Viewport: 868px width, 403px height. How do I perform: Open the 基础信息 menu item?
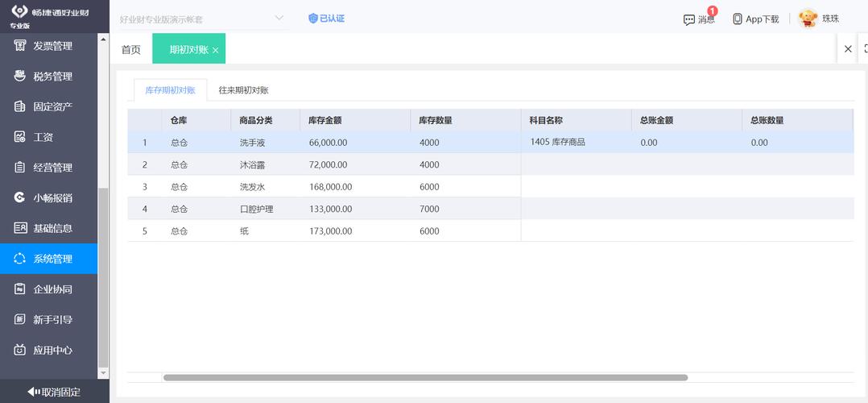coord(48,228)
